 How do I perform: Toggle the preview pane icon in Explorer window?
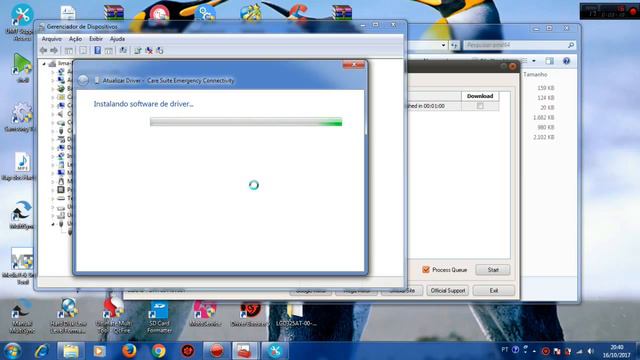pos(549,61)
